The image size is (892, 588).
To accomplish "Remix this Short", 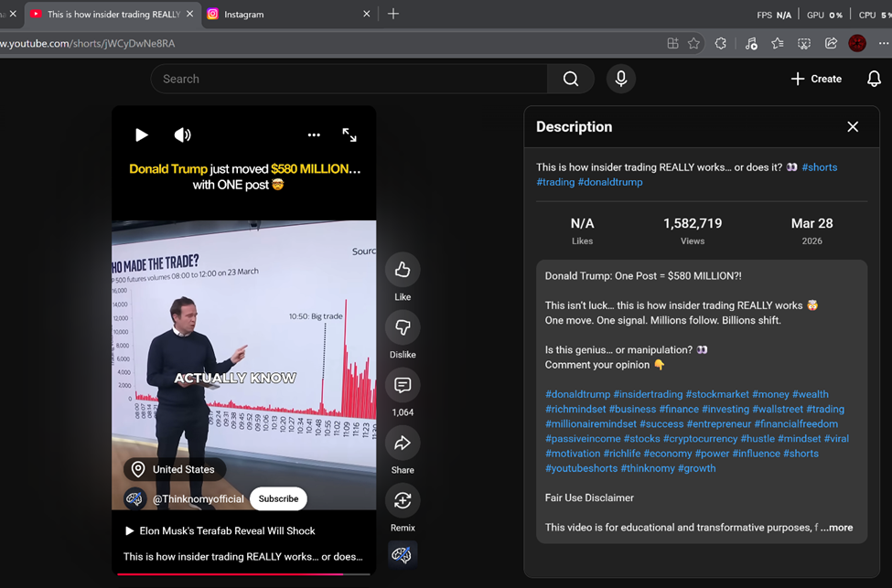I will (x=403, y=500).
